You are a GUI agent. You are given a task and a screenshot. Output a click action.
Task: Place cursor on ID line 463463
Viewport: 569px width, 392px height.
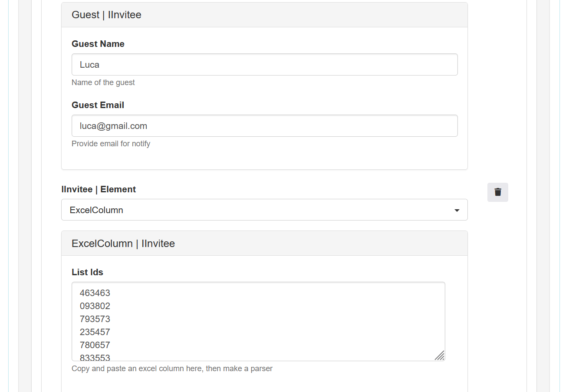pos(95,293)
